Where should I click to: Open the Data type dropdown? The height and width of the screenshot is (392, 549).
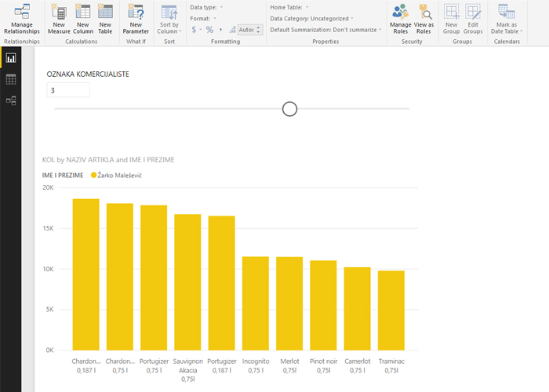coord(207,7)
